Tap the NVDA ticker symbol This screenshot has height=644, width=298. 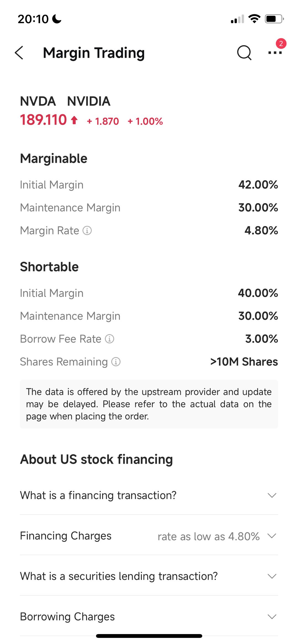(38, 101)
